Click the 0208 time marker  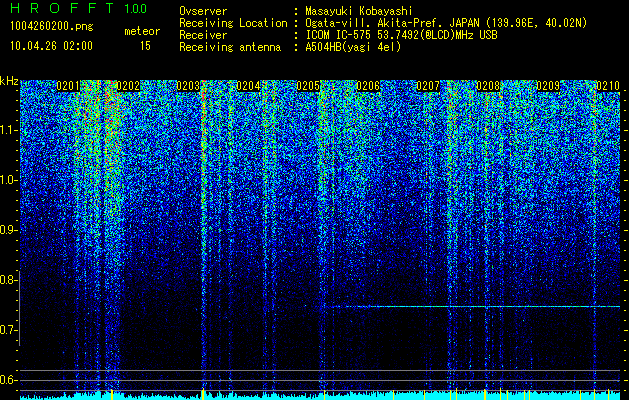tap(488, 86)
